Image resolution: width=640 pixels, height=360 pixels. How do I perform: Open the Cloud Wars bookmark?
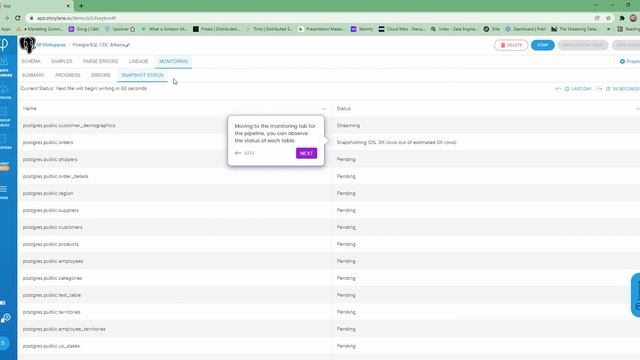click(x=402, y=29)
